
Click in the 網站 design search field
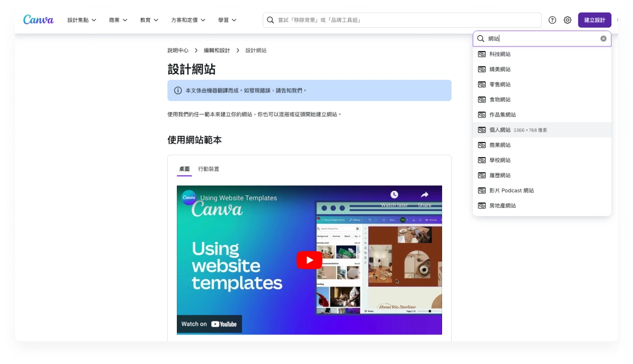click(542, 39)
